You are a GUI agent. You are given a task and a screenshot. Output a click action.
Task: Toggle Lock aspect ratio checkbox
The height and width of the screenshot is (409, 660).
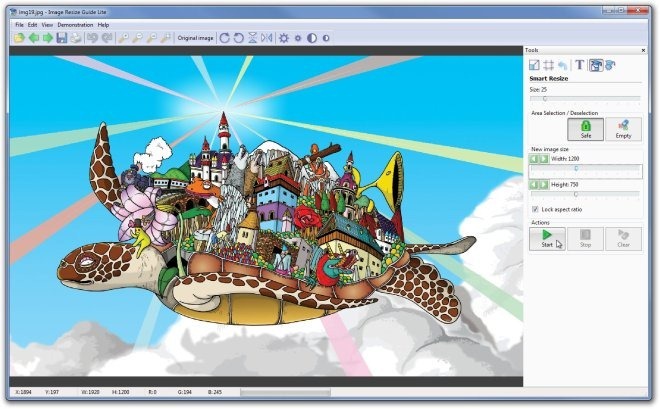tap(535, 210)
